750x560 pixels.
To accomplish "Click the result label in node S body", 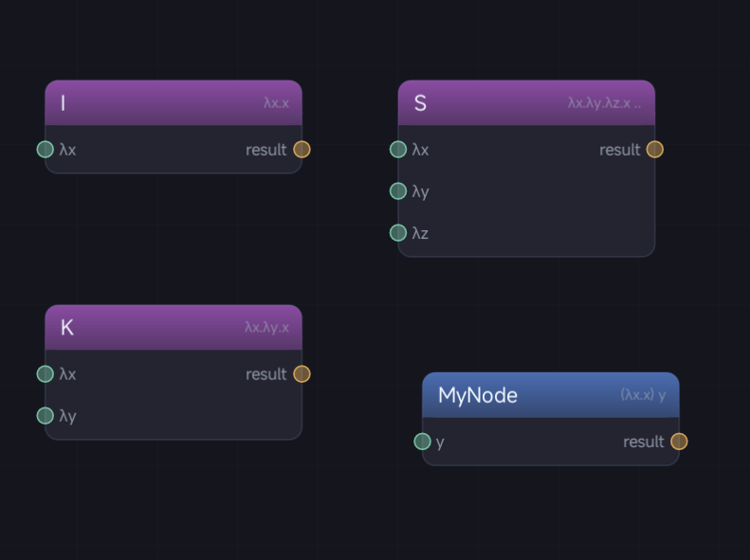I will point(620,150).
